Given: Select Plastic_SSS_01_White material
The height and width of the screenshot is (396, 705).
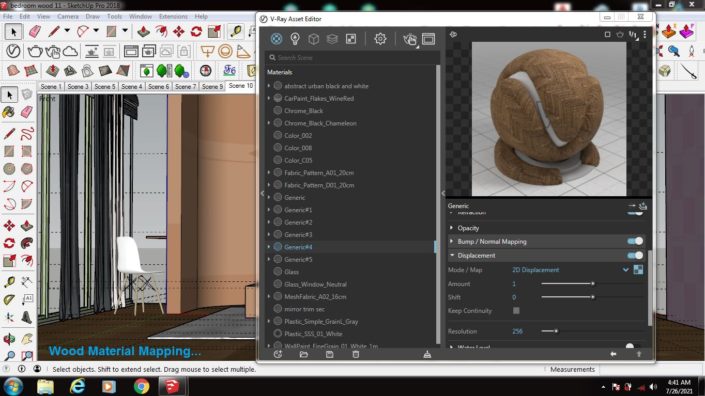Looking at the screenshot, I should 313,334.
